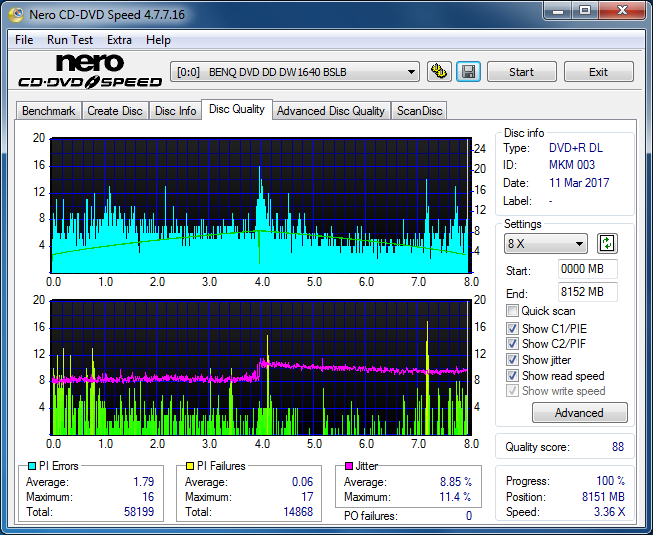653x535 pixels.
Task: Disable Show jitter checkbox
Action: tap(512, 360)
